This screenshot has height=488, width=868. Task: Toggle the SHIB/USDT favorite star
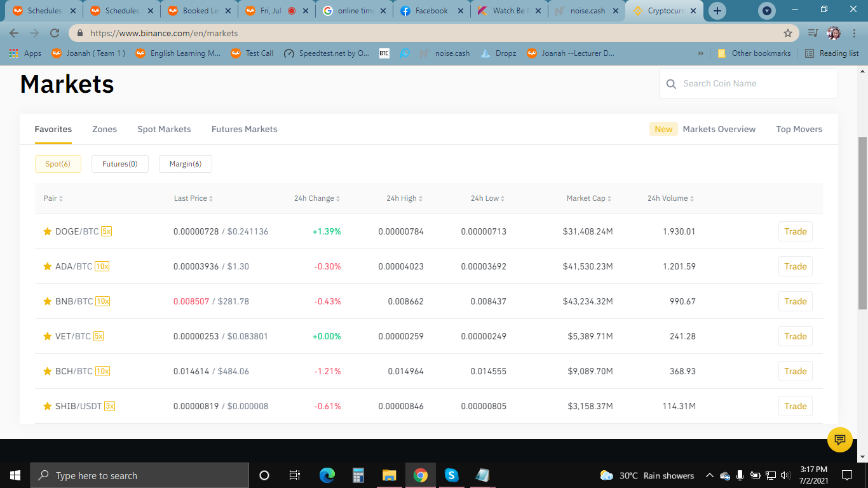[x=47, y=406]
